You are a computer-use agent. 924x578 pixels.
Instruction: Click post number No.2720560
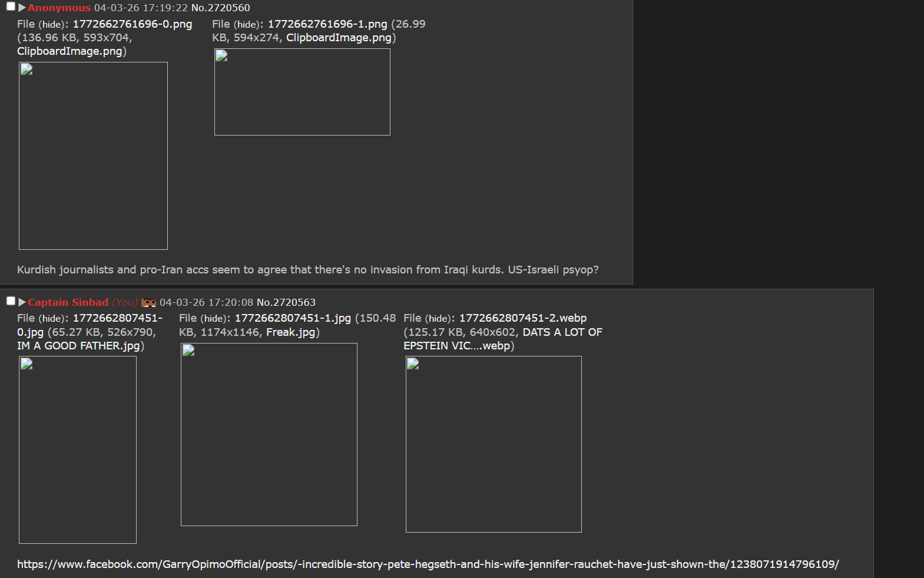(220, 8)
